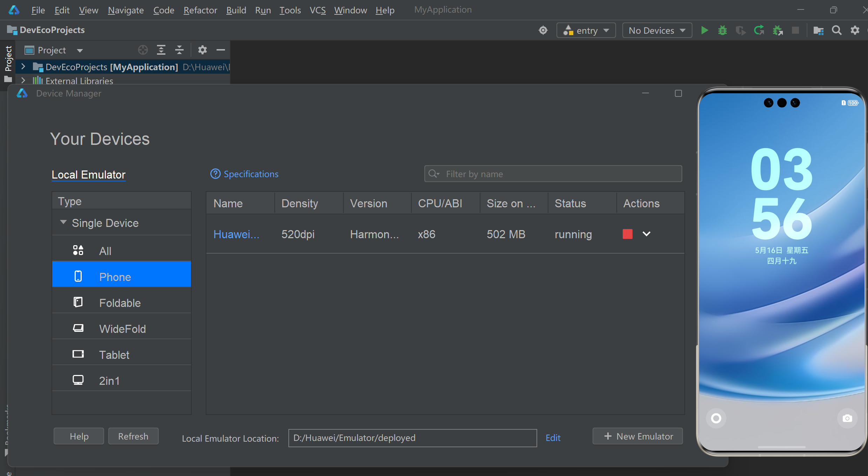
Task: Expand the DevEcoProjects [MyApplication] tree node
Action: pos(23,67)
